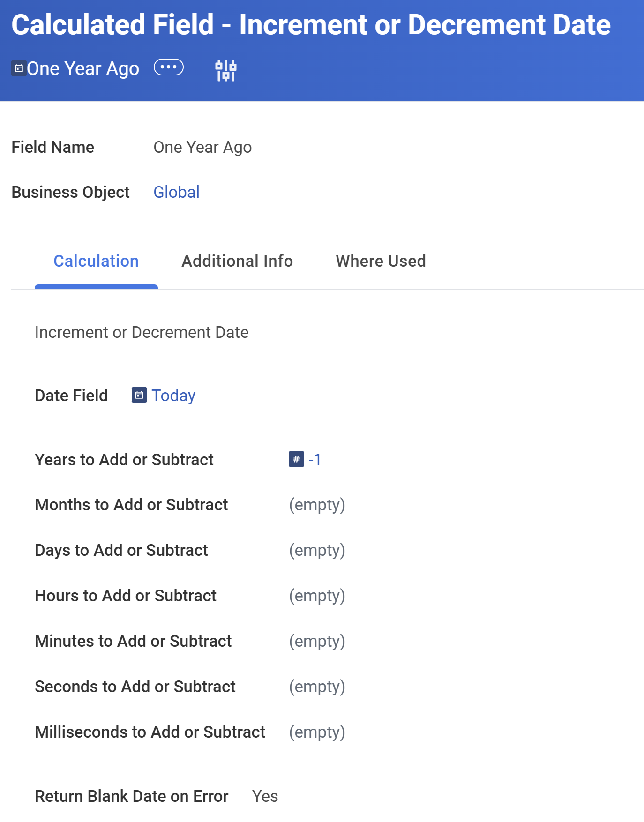Click the numeric hash icon beside -1
The image size is (644, 822).
pyautogui.click(x=296, y=459)
